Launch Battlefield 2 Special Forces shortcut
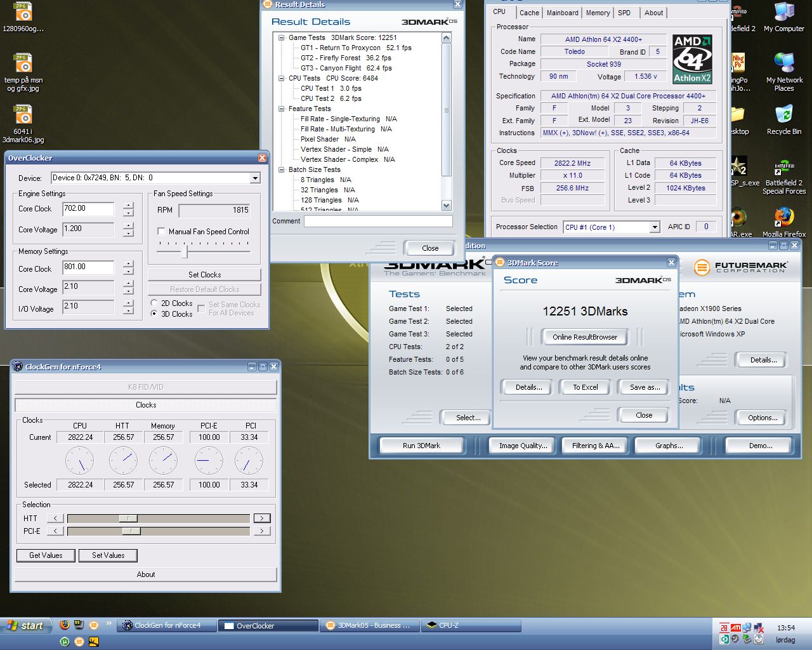Image resolution: width=812 pixels, height=650 pixels. [784, 176]
